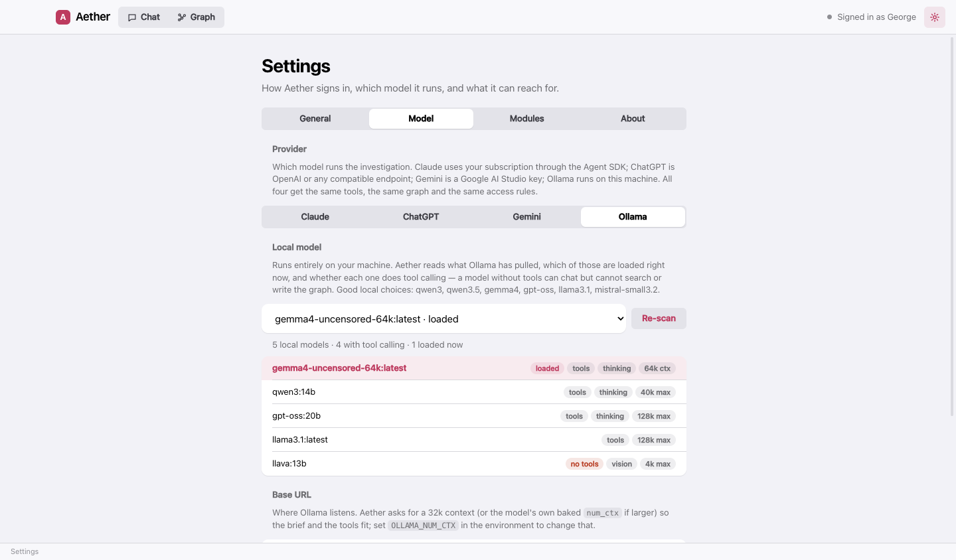Open the local model dropdown
The width and height of the screenshot is (956, 560).
444,318
